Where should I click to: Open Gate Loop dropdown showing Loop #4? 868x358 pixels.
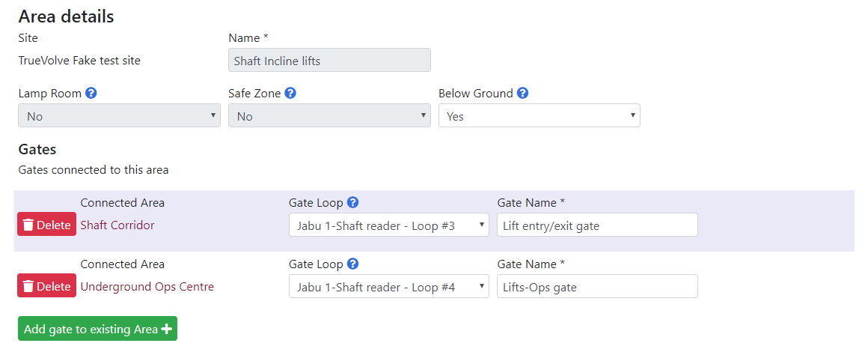tap(388, 287)
